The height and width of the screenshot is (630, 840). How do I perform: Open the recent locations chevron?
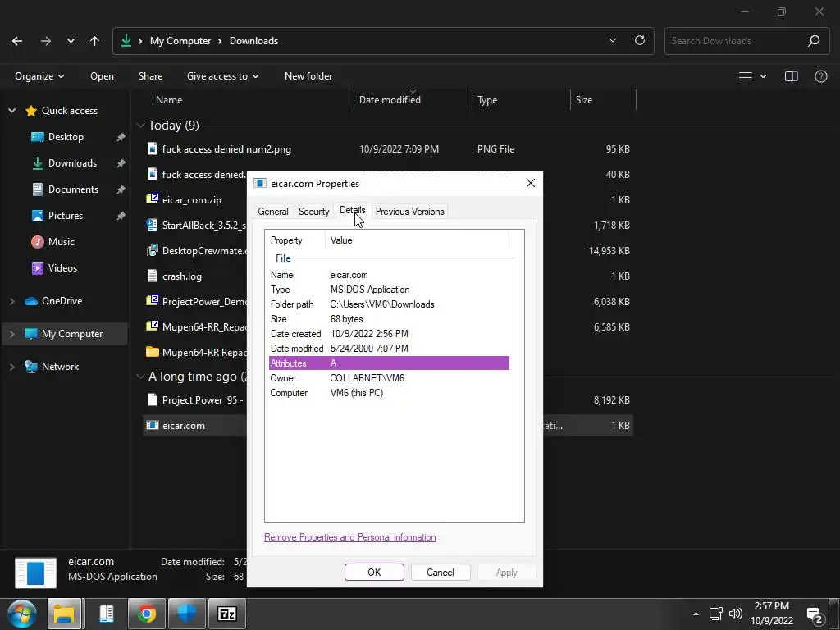[x=71, y=41]
